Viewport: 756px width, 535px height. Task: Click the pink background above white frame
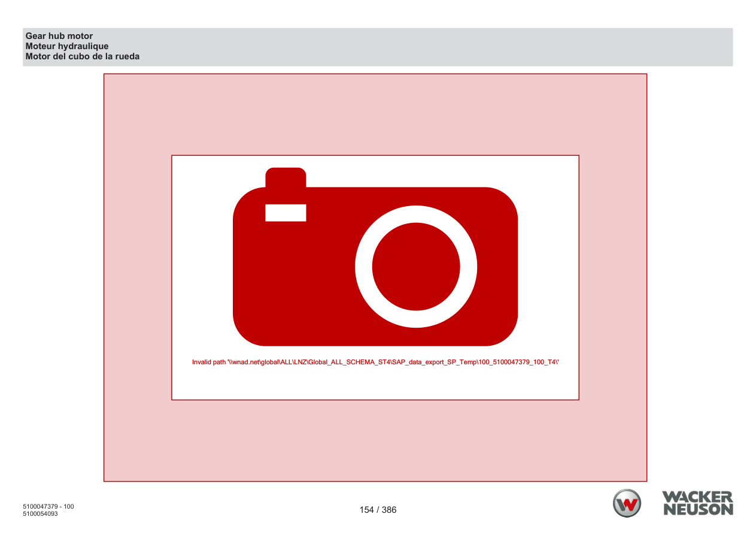point(375,114)
